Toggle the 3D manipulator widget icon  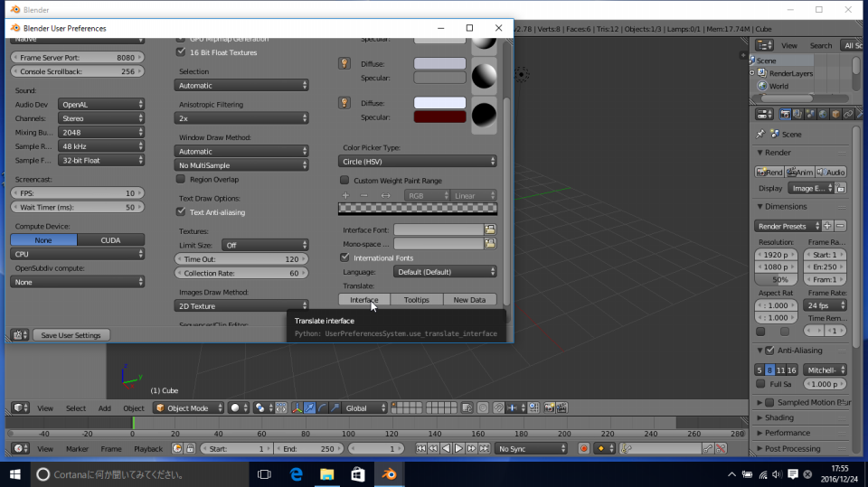click(297, 407)
